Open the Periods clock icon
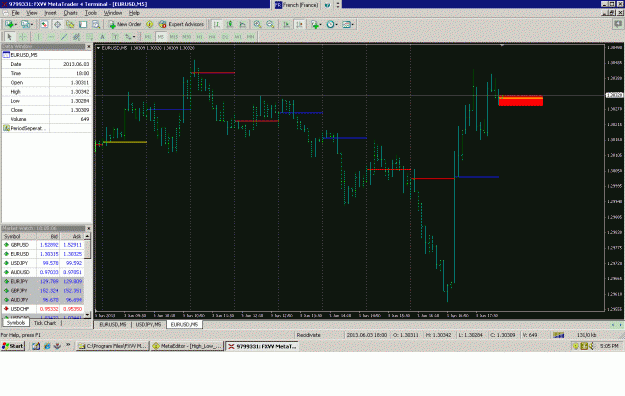 pyautogui.click(x=330, y=24)
